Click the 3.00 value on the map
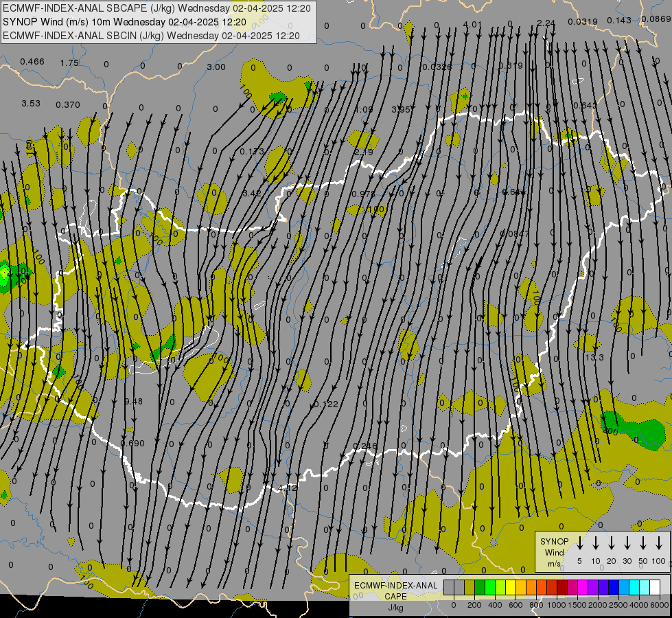This screenshot has width=672, height=618. [216, 67]
